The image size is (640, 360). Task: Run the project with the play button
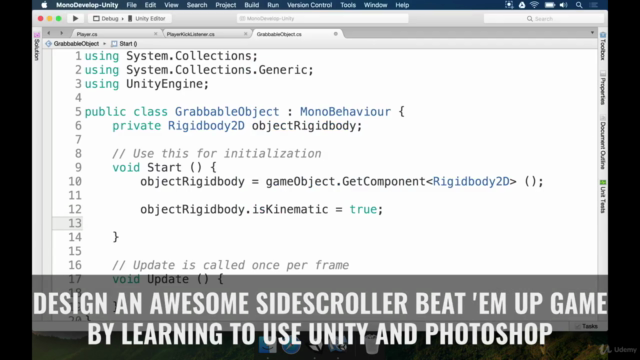pos(75,18)
